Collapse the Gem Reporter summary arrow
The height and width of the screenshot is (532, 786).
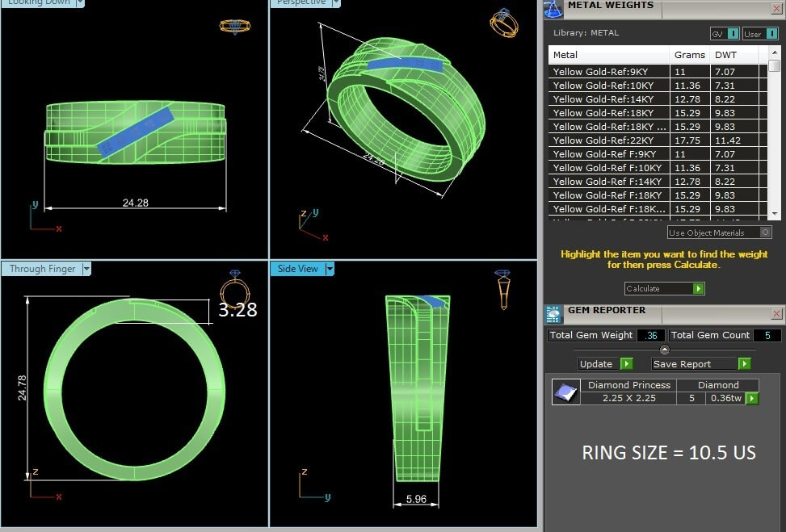[665, 350]
